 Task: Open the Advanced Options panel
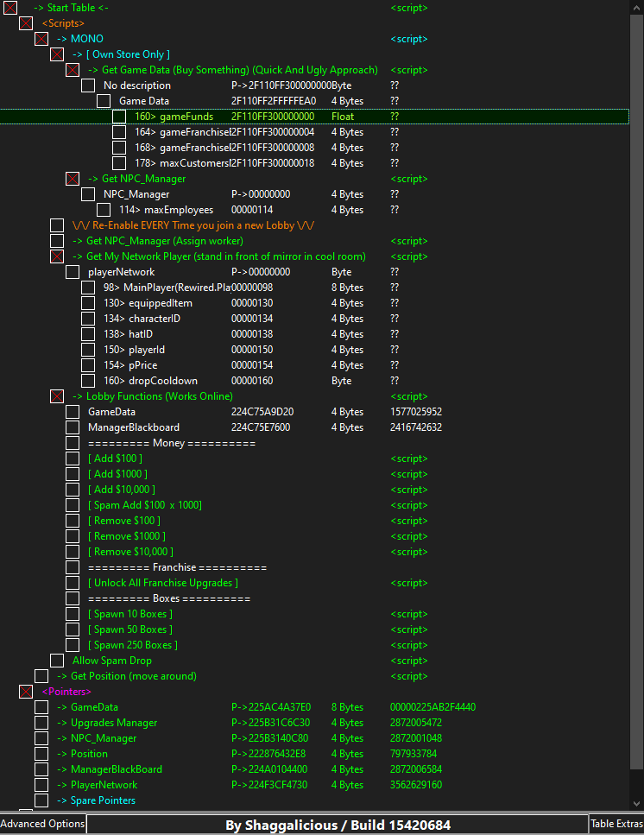pos(42,824)
